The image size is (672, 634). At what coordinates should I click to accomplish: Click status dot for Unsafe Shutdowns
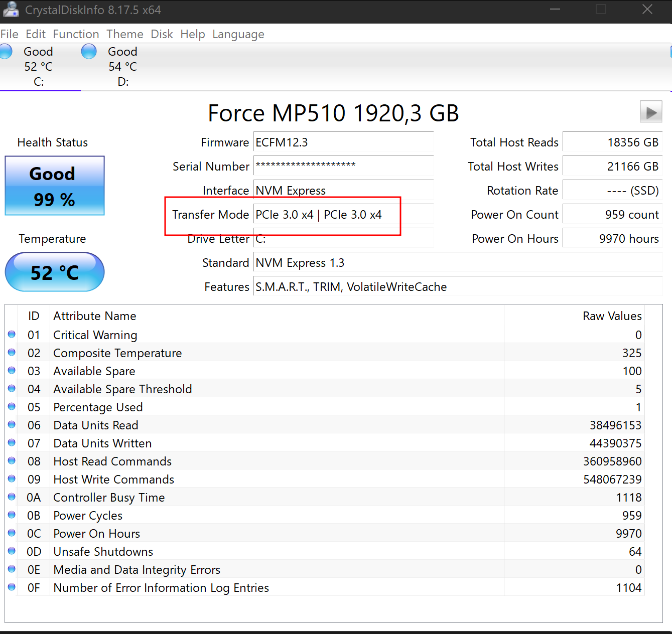(x=12, y=551)
